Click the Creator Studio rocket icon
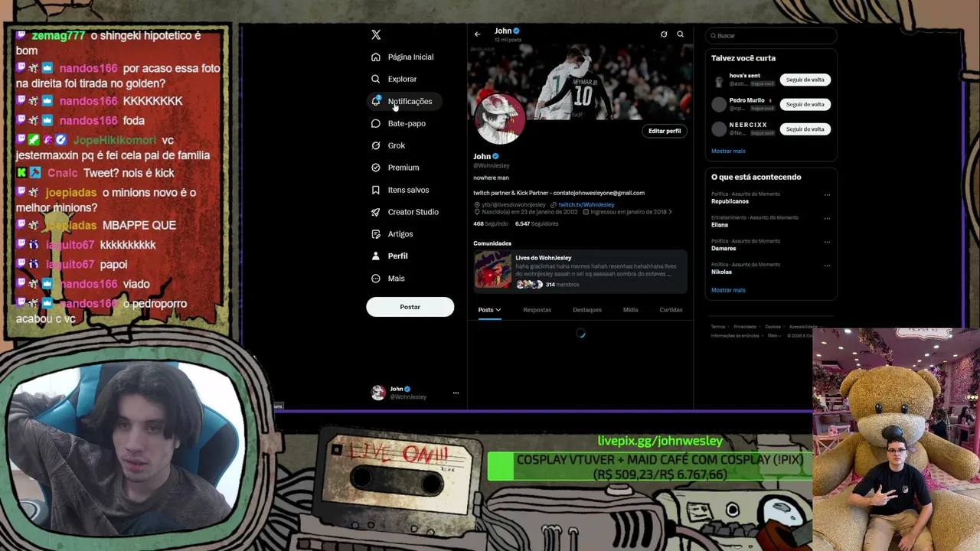 376,212
